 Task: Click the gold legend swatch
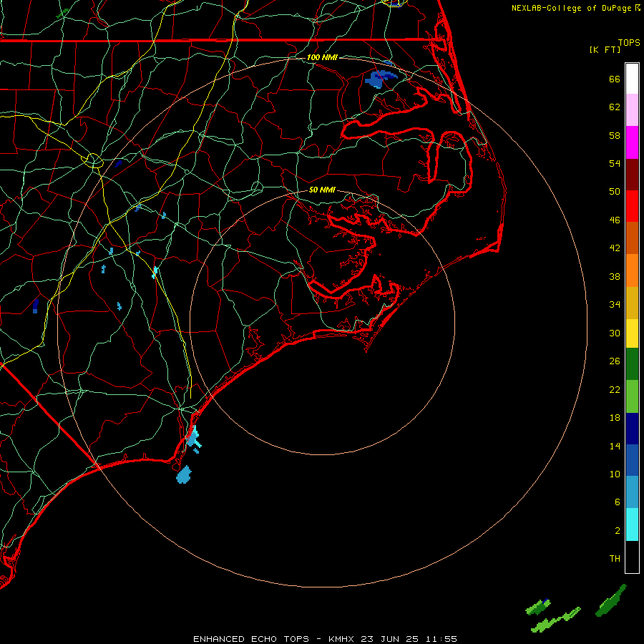[632, 303]
